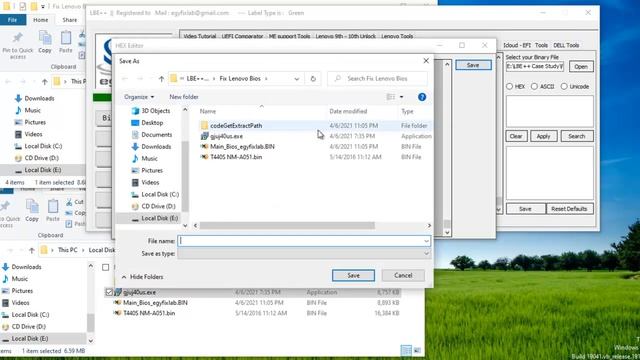Select CD Drive (D:) in Save As sidebar
The image size is (640, 360).
[x=153, y=206]
